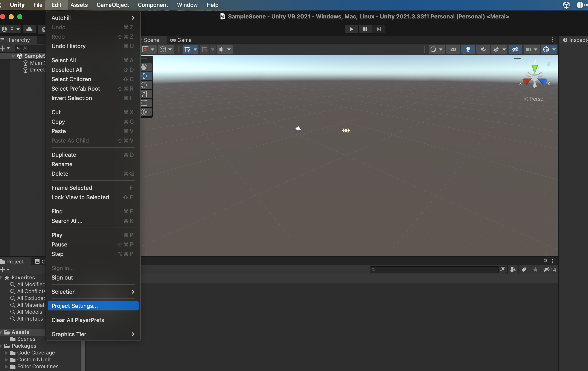Select the Scale tool
Image resolution: width=588 pixels, height=371 pixels.
coord(144,94)
